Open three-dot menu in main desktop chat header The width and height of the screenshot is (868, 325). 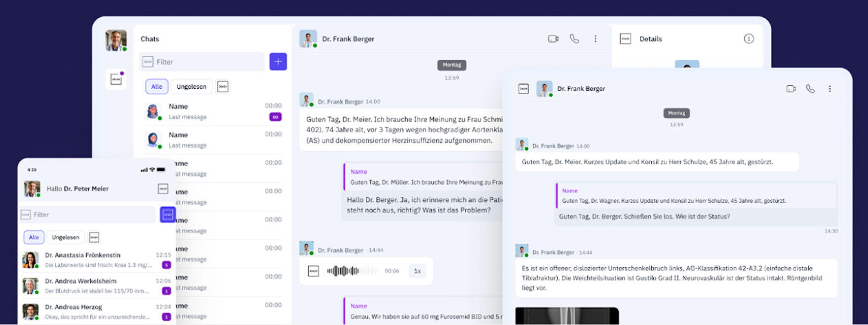point(595,38)
